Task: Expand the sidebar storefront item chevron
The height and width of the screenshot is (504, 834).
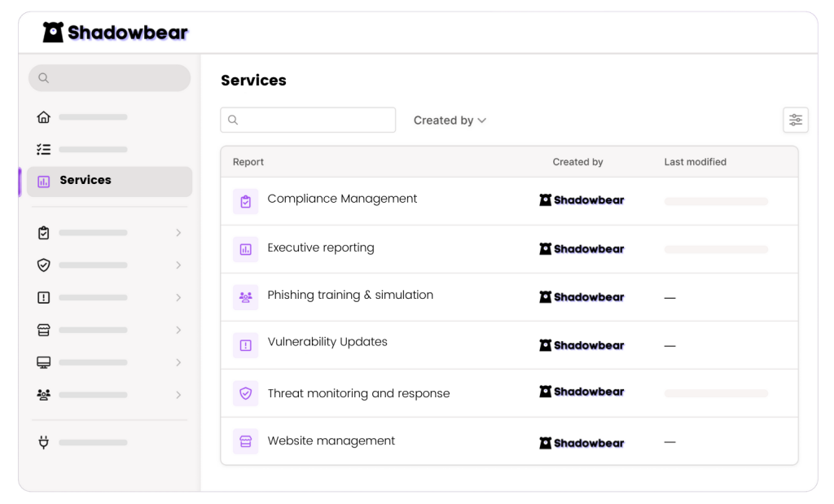Action: pyautogui.click(x=178, y=331)
